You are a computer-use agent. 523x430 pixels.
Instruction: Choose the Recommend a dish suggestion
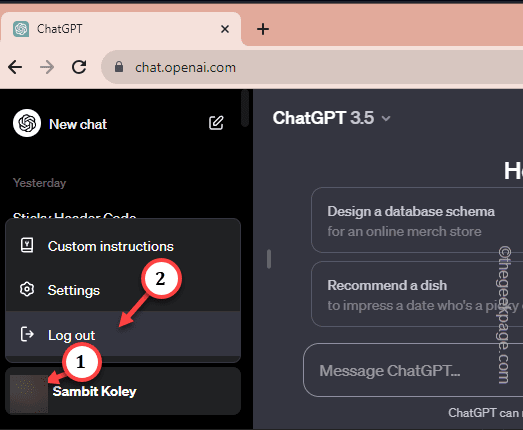click(x=417, y=294)
